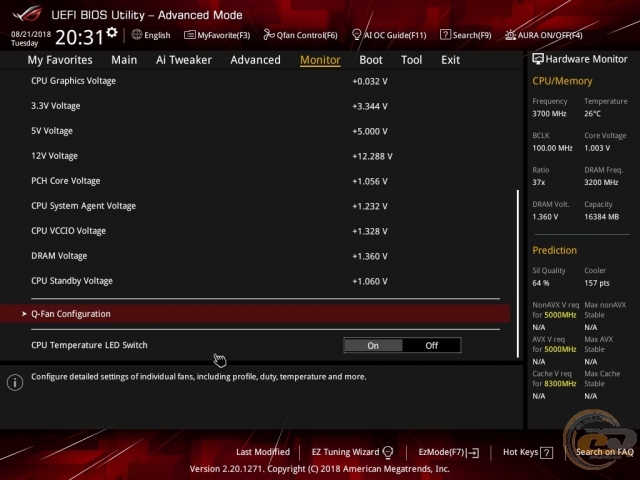Image resolution: width=640 pixels, height=480 pixels.
Task: Click the 20:31 clock display
Action: (80, 38)
